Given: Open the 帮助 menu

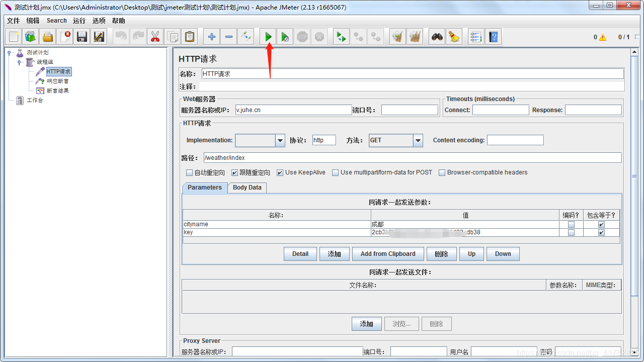Looking at the screenshot, I should pos(119,21).
